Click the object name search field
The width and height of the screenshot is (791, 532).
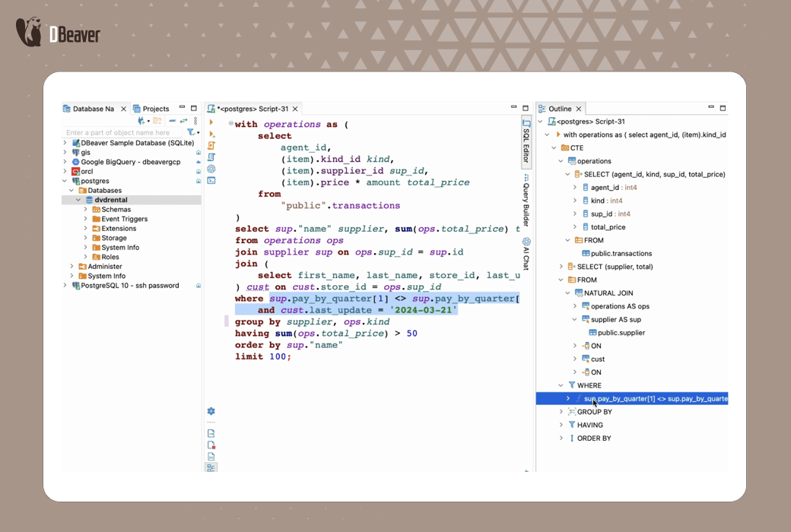point(118,133)
